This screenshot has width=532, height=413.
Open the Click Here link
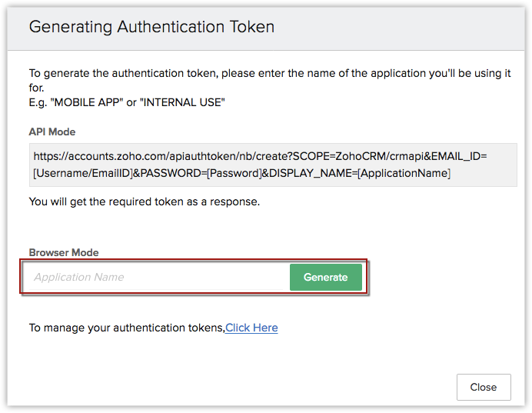[x=251, y=328]
